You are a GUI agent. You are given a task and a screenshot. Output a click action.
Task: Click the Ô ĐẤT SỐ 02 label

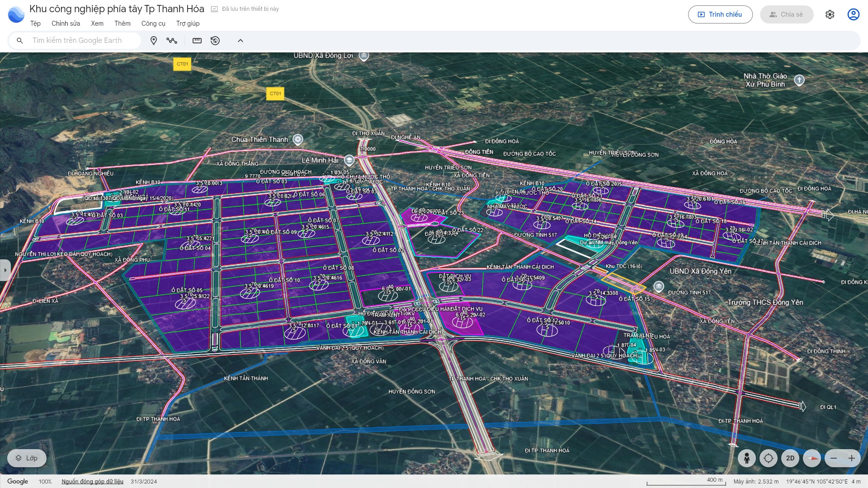pyautogui.click(x=388, y=250)
